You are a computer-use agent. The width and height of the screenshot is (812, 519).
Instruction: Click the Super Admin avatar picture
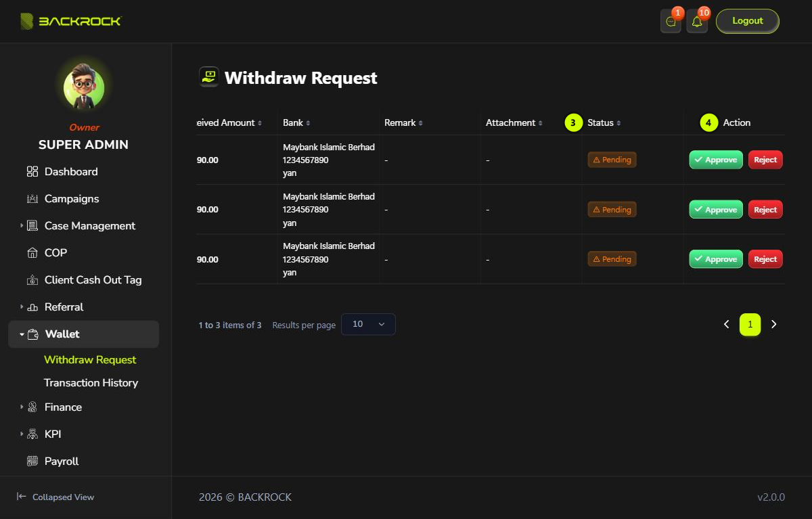[84, 89]
